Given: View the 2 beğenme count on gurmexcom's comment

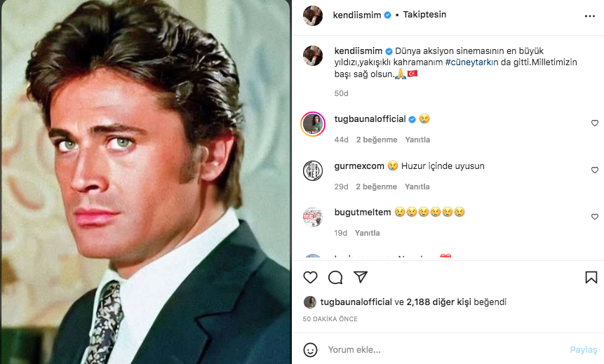Looking at the screenshot, I should click(x=376, y=187).
